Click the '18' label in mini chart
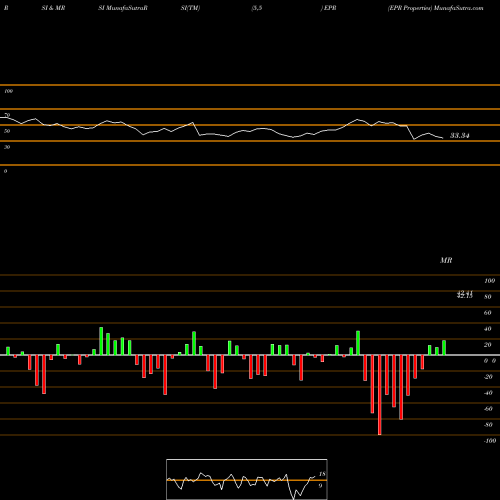This screenshot has width=500, height=500. [x=322, y=474]
